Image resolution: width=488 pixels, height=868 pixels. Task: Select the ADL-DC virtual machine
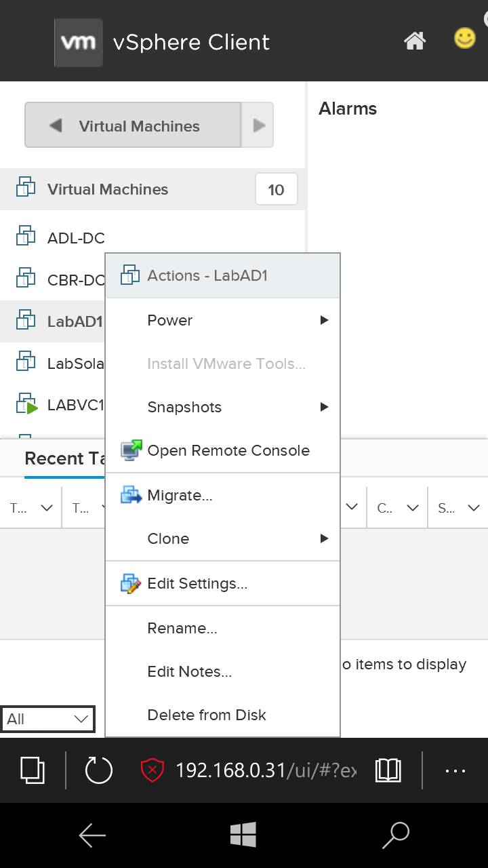pyautogui.click(x=76, y=238)
